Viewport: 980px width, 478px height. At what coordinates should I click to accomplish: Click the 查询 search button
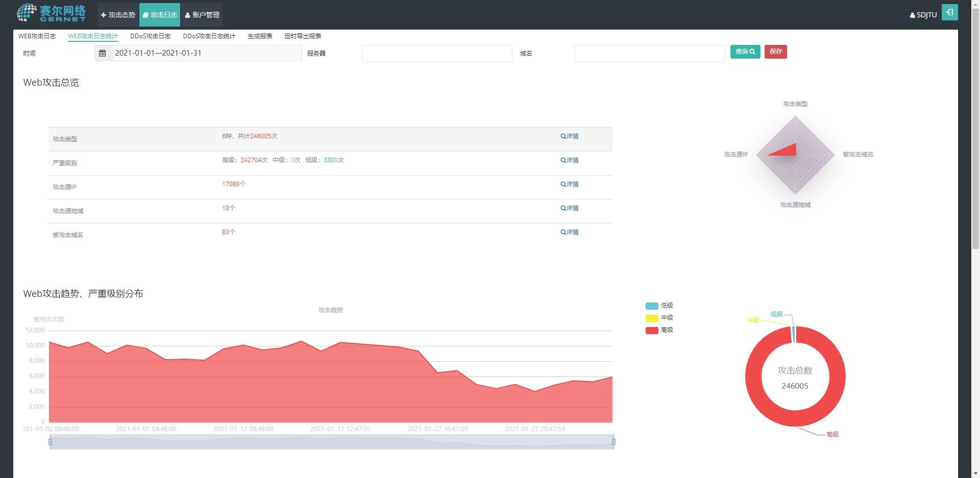pos(745,52)
